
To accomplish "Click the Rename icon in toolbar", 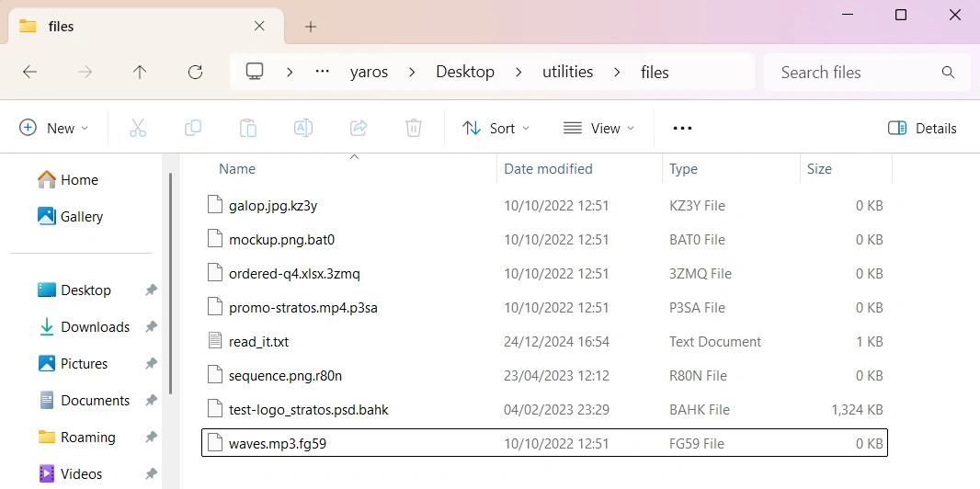I will coord(303,128).
